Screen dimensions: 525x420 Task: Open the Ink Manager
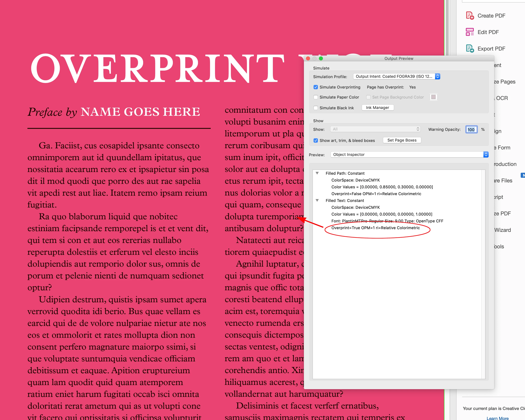click(x=377, y=108)
